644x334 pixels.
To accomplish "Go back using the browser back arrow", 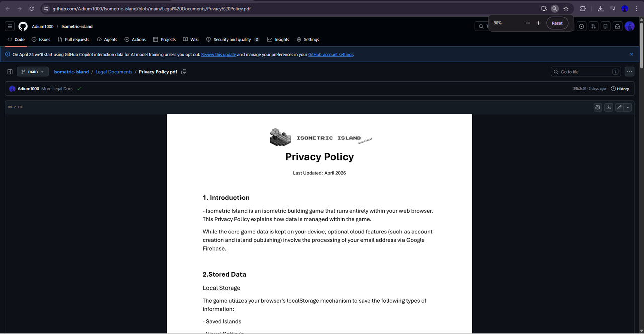I will point(7,9).
